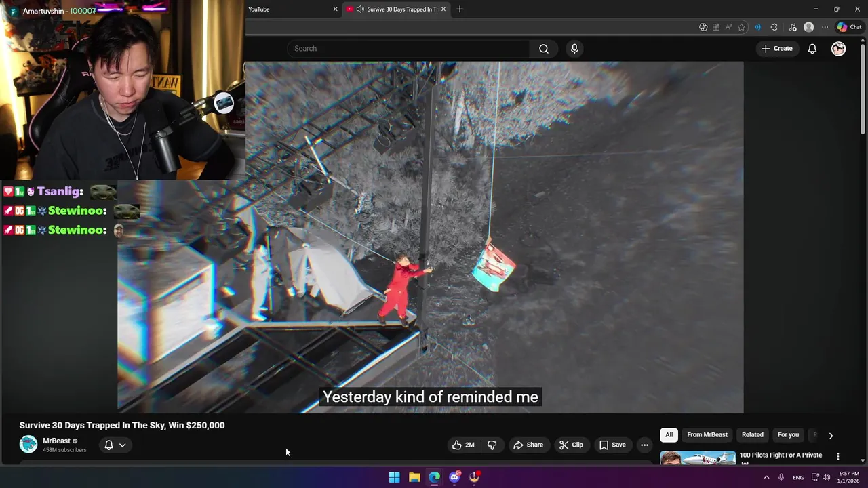Open the Edge browser profile icon
The width and height of the screenshot is (868, 488).
click(x=808, y=27)
